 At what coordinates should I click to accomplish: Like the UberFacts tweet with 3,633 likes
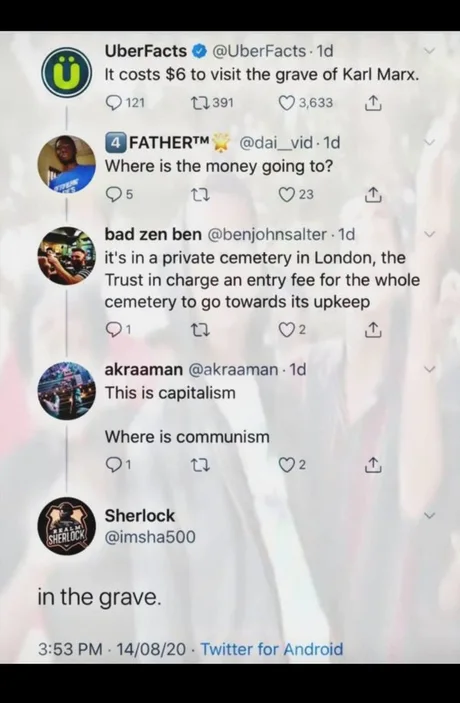pos(306,103)
